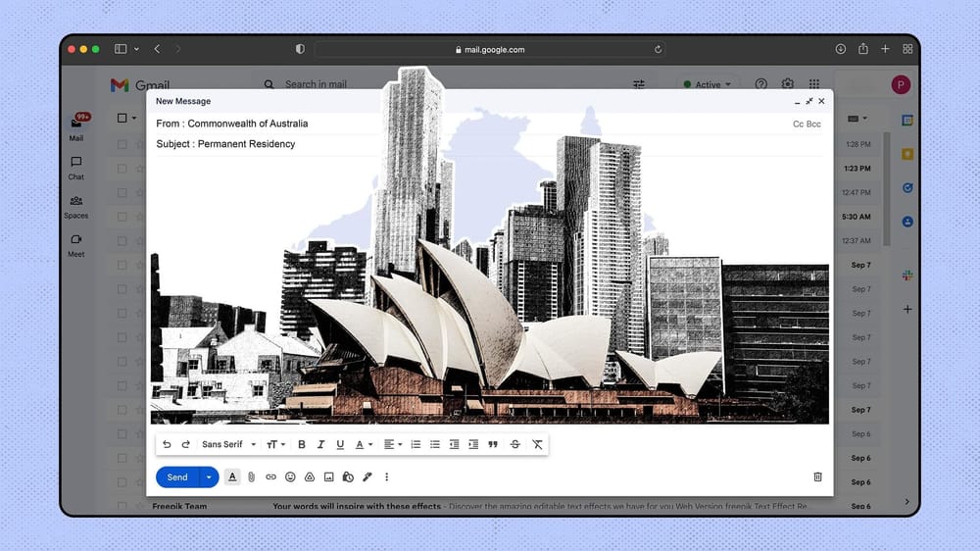Click the insert photo icon
Viewport: 980px width, 551px height.
[329, 477]
